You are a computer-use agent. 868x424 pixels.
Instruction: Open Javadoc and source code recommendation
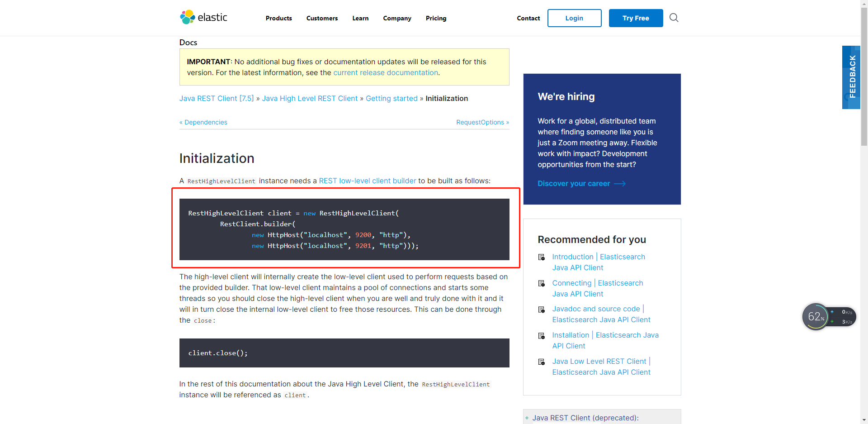click(x=601, y=314)
